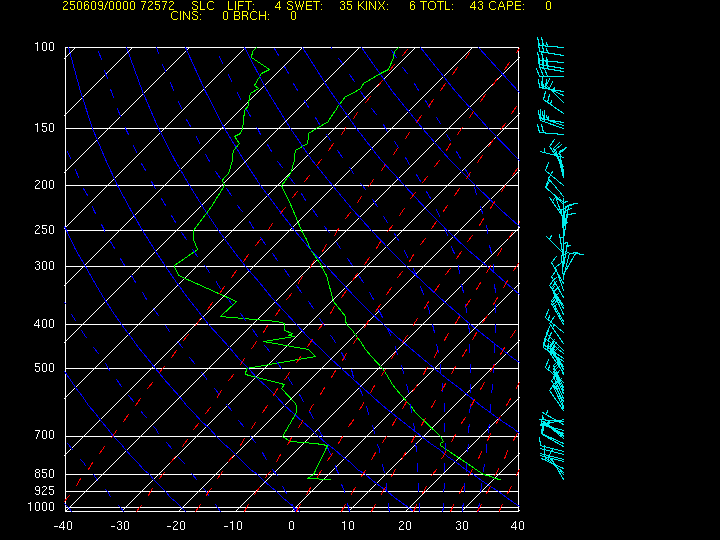
Task: Click the 20 temperature axis label
Action: [x=405, y=526]
